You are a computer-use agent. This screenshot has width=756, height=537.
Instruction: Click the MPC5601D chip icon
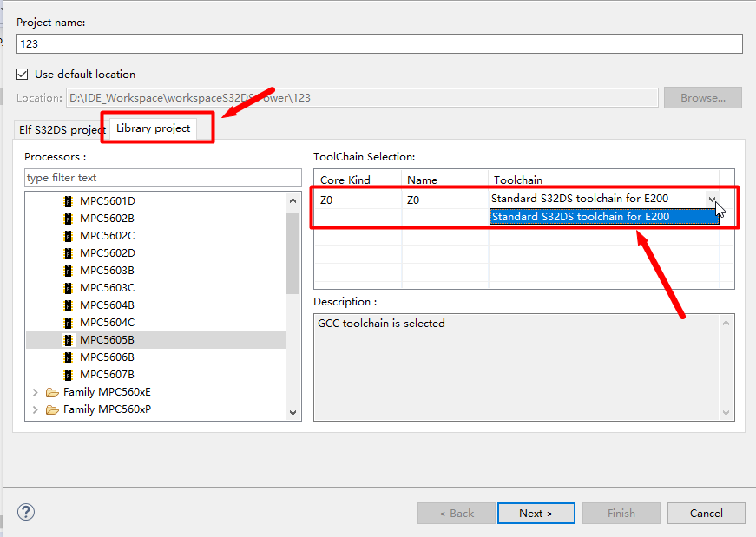[68, 201]
